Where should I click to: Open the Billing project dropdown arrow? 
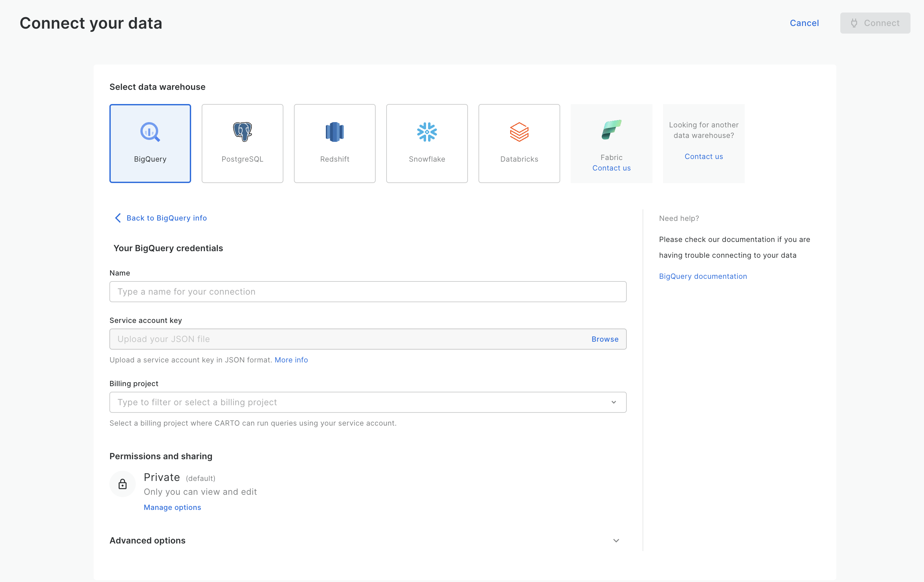pyautogui.click(x=614, y=402)
